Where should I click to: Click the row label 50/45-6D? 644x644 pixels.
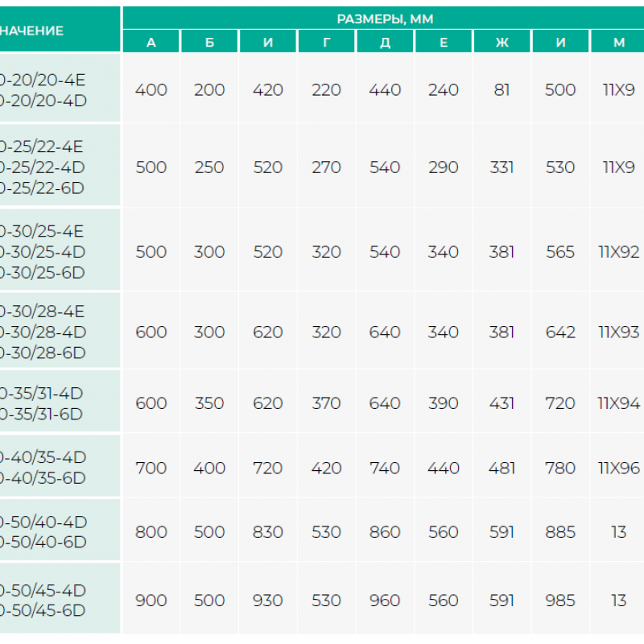(43, 610)
